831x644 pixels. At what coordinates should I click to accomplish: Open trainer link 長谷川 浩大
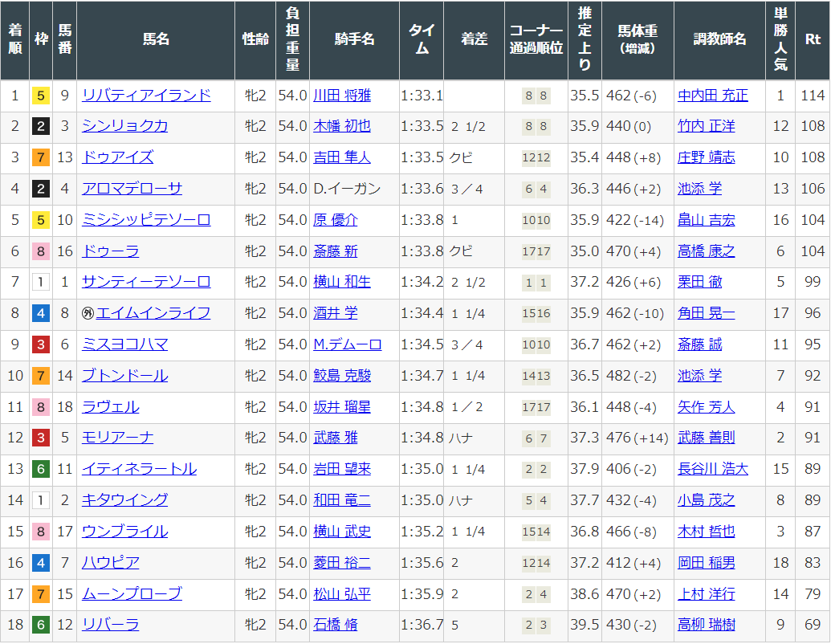713,469
